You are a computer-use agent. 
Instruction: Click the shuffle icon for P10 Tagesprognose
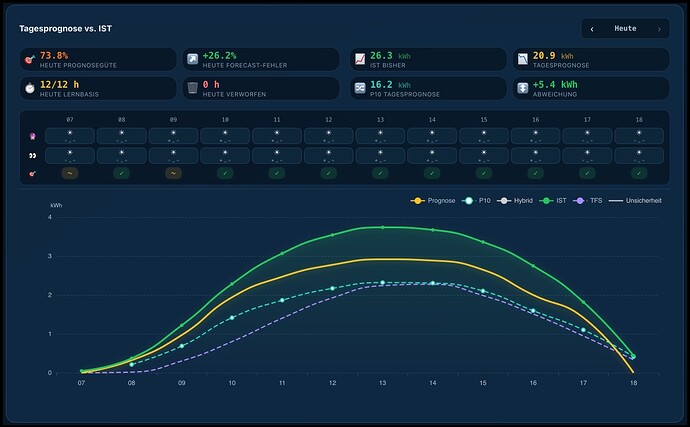click(360, 88)
